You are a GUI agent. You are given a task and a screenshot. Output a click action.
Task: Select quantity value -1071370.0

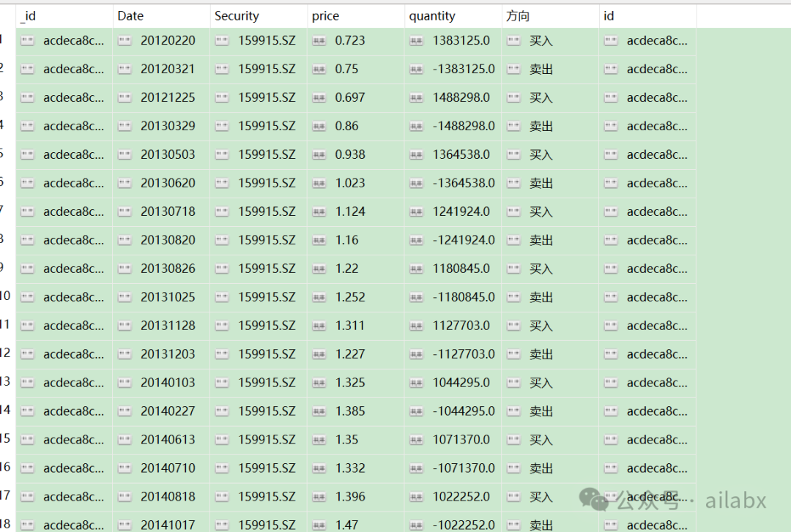click(x=464, y=468)
